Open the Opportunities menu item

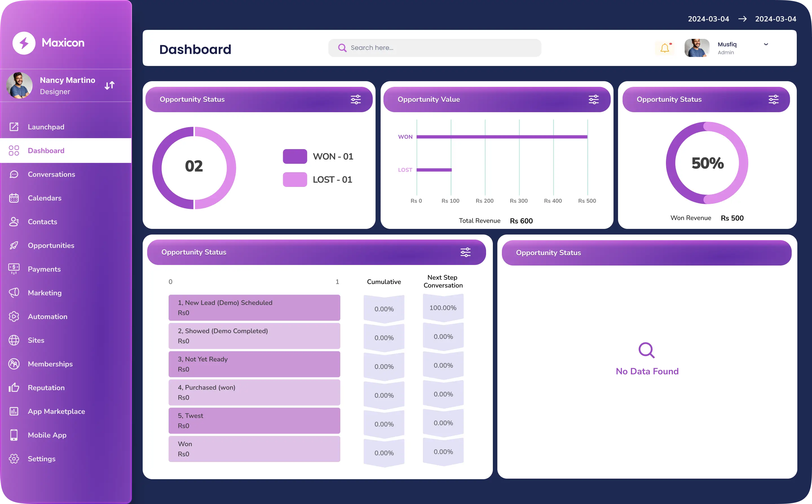pyautogui.click(x=51, y=245)
